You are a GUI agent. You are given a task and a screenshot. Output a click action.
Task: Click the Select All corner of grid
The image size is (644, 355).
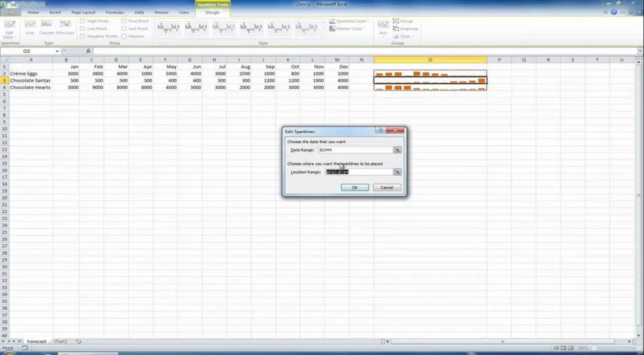point(4,60)
